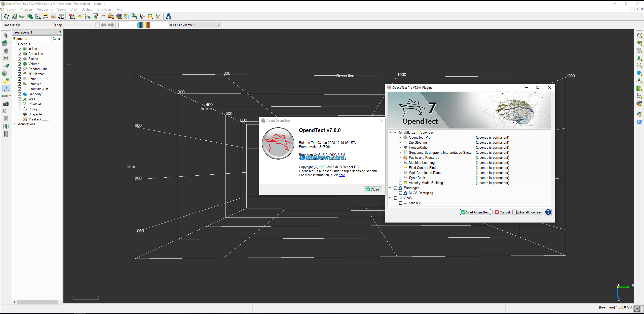Click the manage geobodies blue icon
This screenshot has height=314, width=644.
[639, 73]
